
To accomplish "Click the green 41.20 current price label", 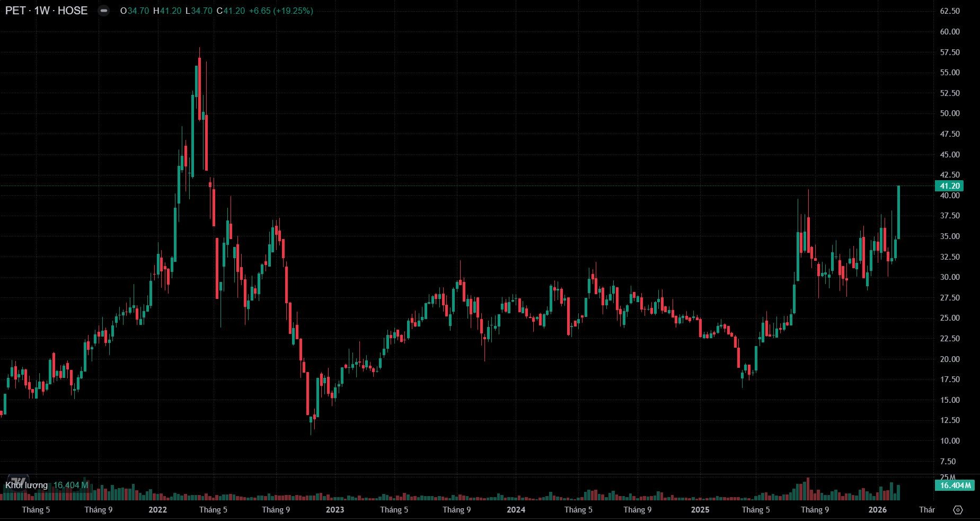I will click(x=949, y=186).
